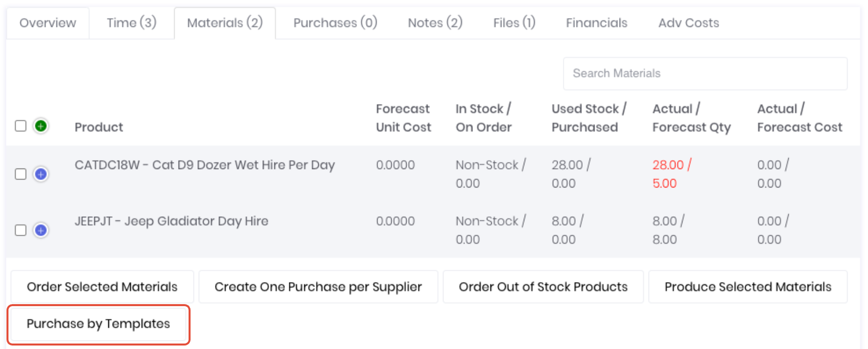Screen dimensions: 868x349
Task: Switch to the Overview tab
Action: click(x=48, y=23)
